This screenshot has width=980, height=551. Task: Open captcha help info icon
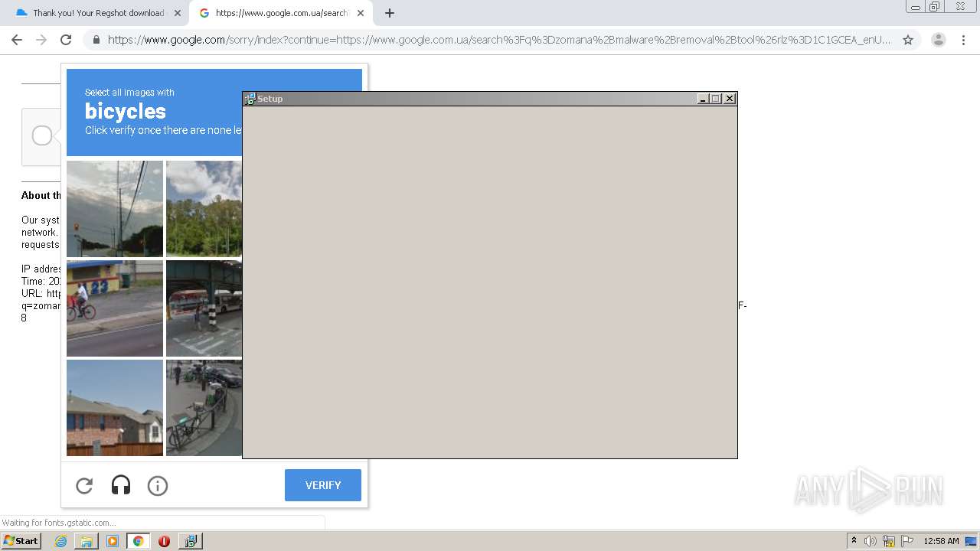tap(158, 485)
